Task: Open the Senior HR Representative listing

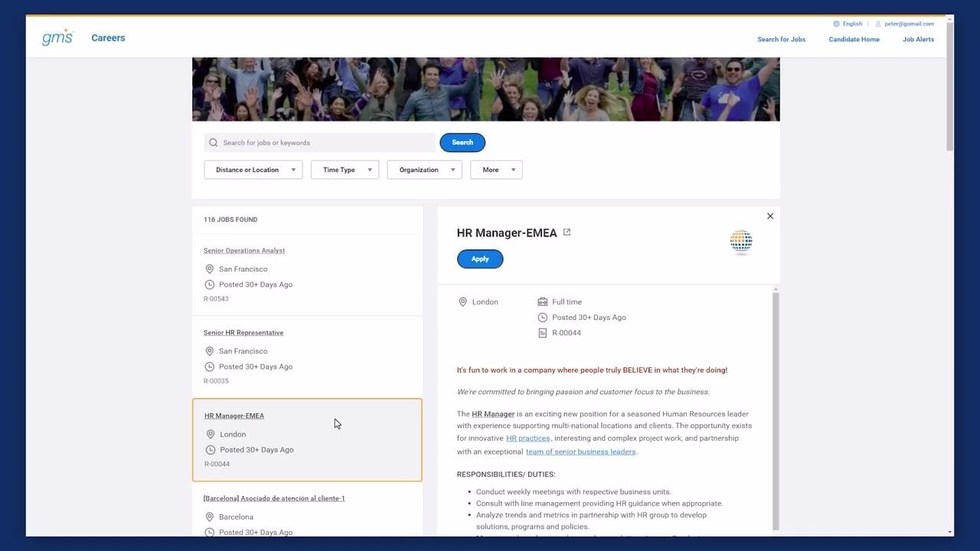Action: [x=243, y=333]
